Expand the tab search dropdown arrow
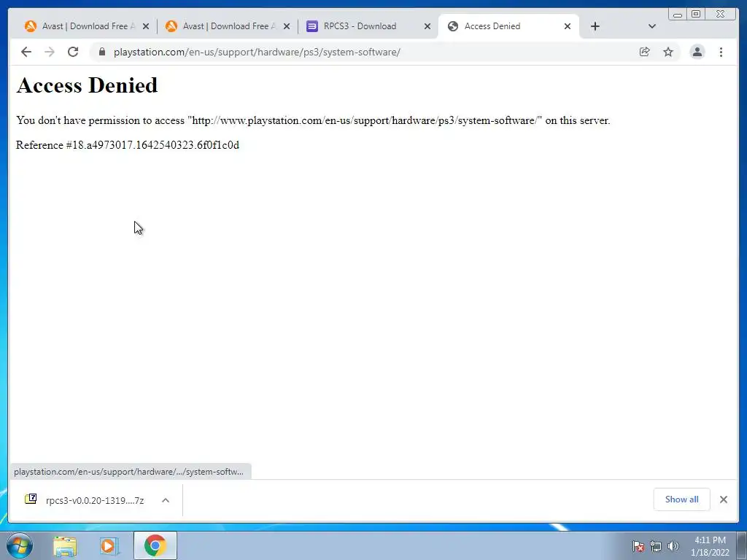Viewport: 747px width, 560px height. point(652,26)
